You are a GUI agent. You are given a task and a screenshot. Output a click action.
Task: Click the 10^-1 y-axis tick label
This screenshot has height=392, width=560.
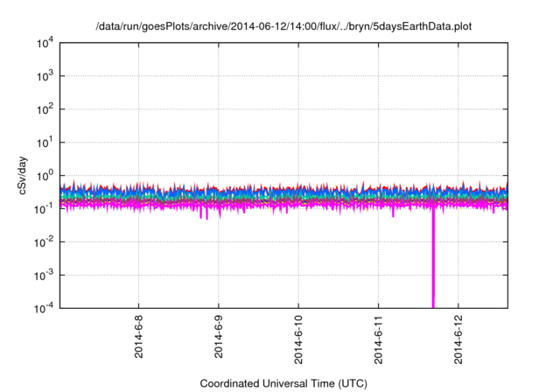pos(44,209)
